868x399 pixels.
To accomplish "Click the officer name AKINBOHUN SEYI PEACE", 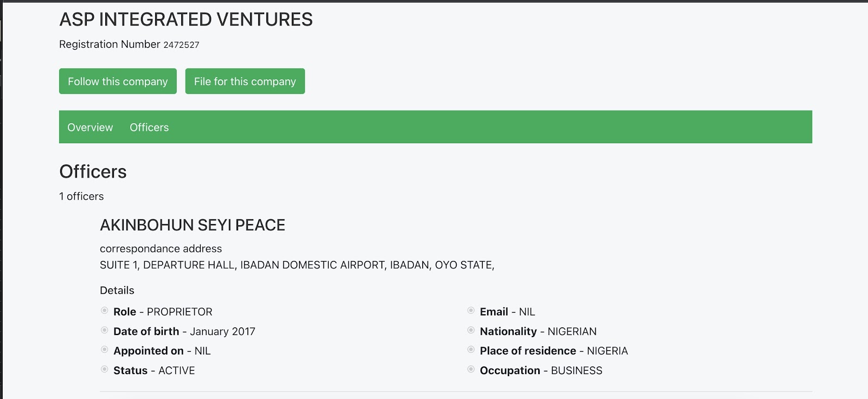I will tap(193, 225).
